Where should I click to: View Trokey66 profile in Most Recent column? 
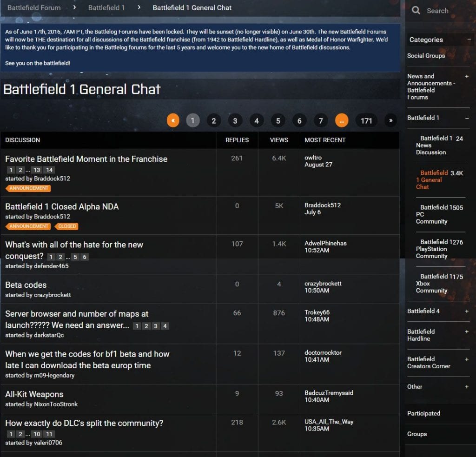pos(317,312)
